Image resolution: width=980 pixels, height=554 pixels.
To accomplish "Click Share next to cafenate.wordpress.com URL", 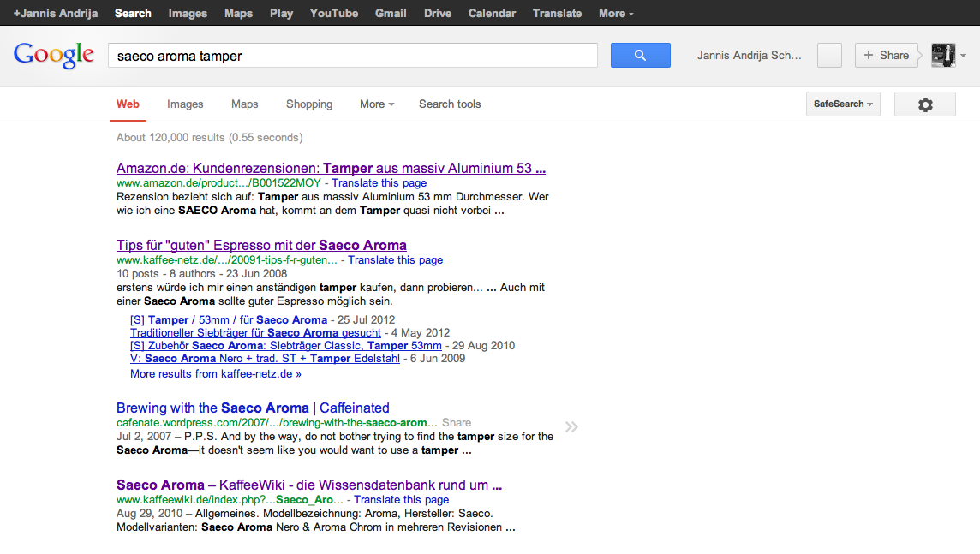I will point(457,423).
